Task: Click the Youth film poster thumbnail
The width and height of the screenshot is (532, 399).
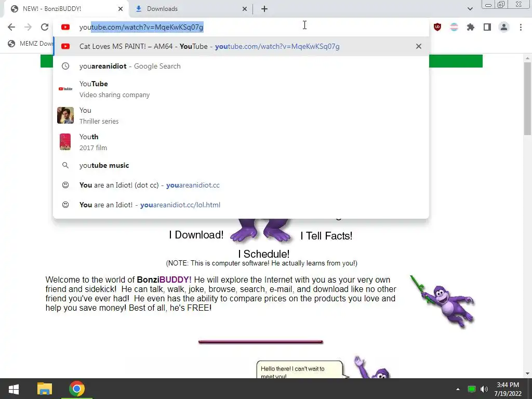Action: (65, 142)
